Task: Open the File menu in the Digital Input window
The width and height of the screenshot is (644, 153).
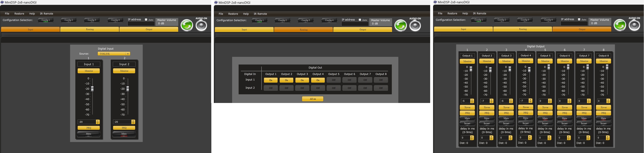Action: pyautogui.click(x=7, y=13)
